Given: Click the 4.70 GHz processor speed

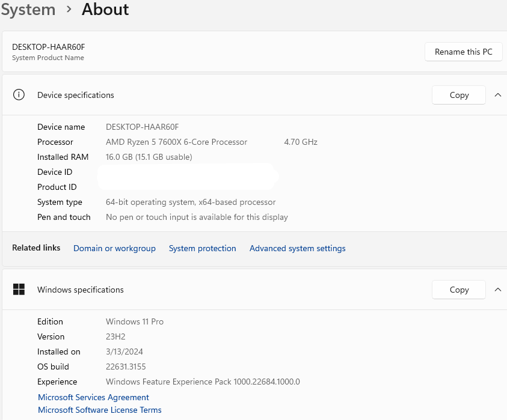Looking at the screenshot, I should (301, 142).
